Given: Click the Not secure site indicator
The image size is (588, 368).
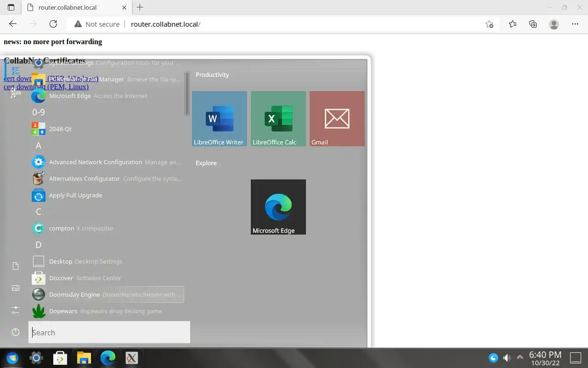Looking at the screenshot, I should pyautogui.click(x=97, y=24).
